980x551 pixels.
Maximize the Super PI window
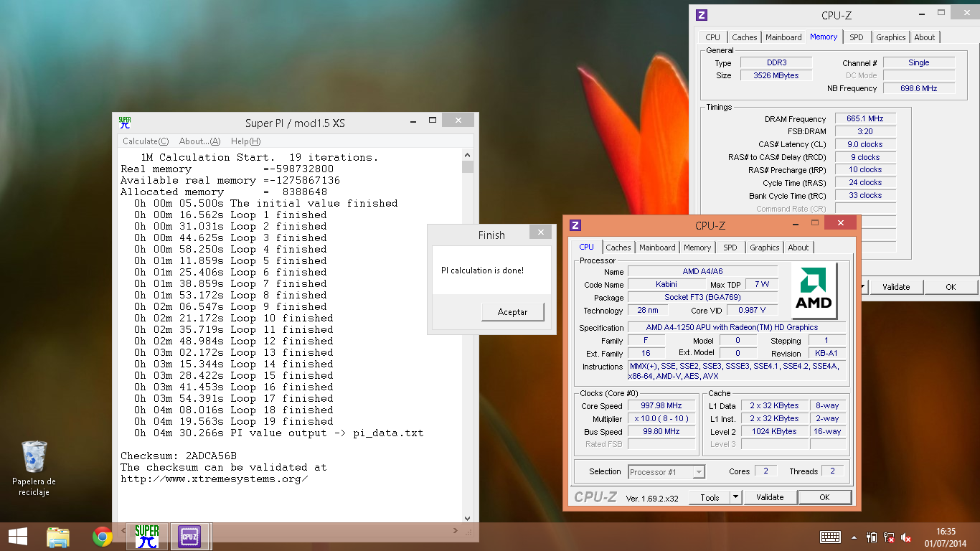point(433,121)
